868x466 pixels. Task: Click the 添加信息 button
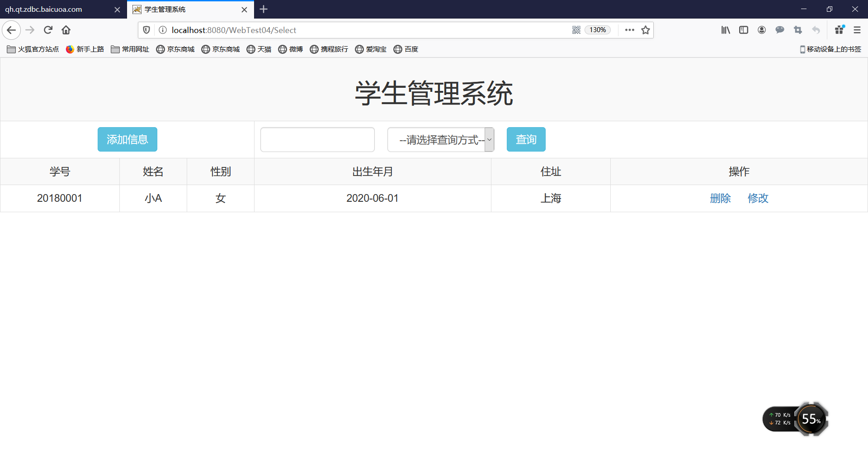point(127,139)
